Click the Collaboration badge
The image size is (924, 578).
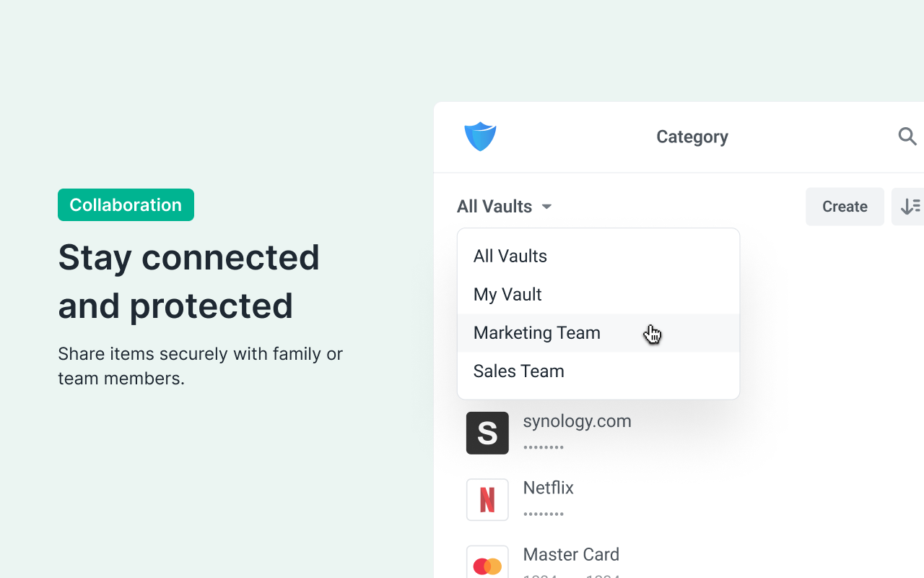(x=126, y=205)
